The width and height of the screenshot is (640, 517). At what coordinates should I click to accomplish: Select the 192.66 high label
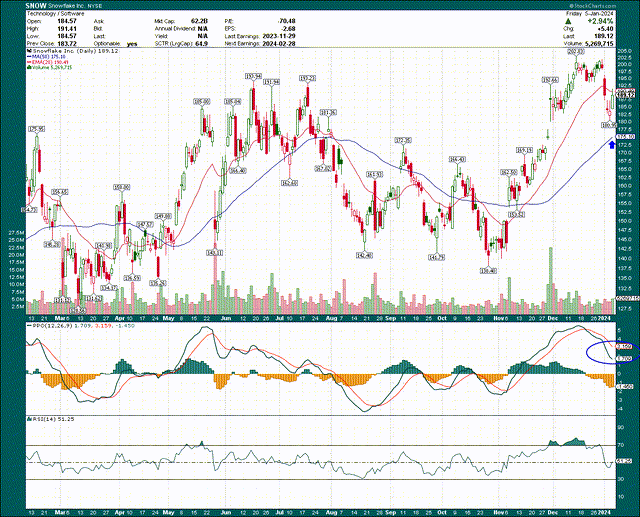[550, 80]
